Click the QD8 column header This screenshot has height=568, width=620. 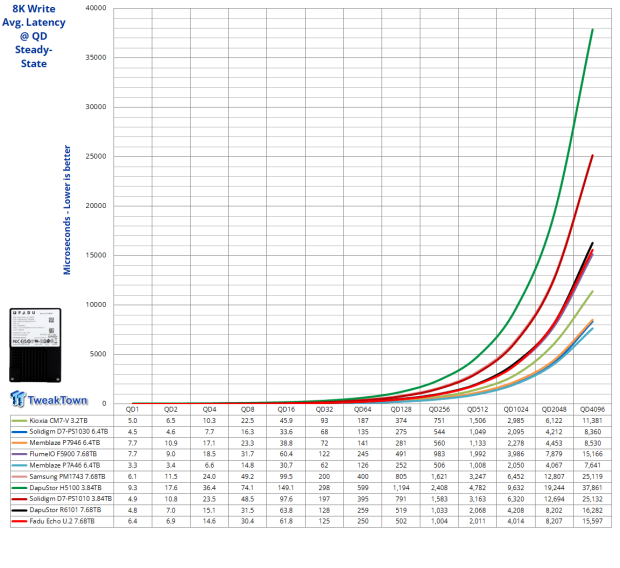tap(248, 409)
